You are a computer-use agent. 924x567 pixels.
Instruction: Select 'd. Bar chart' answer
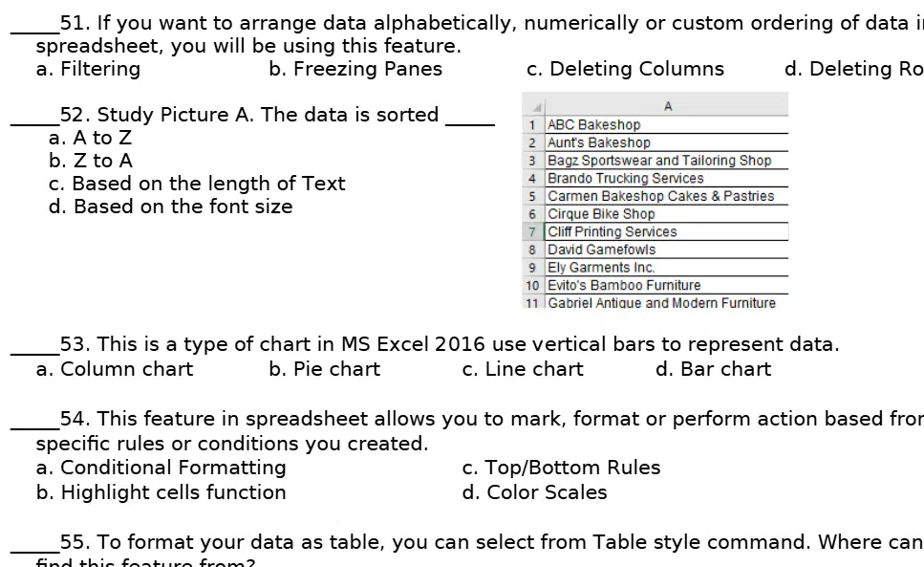point(713,369)
